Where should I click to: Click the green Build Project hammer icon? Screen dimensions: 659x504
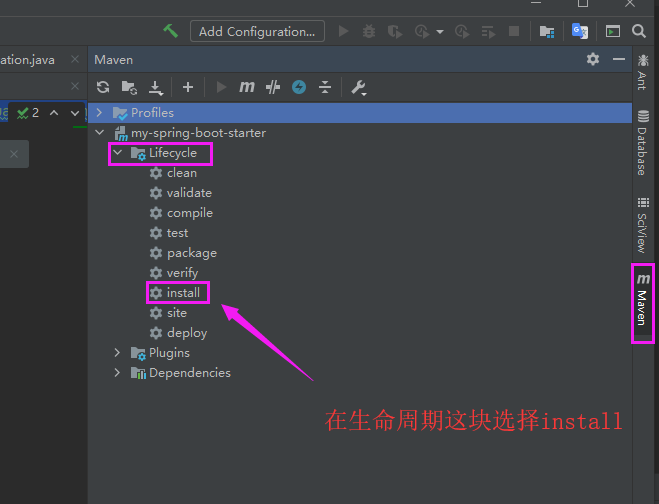pyautogui.click(x=170, y=31)
